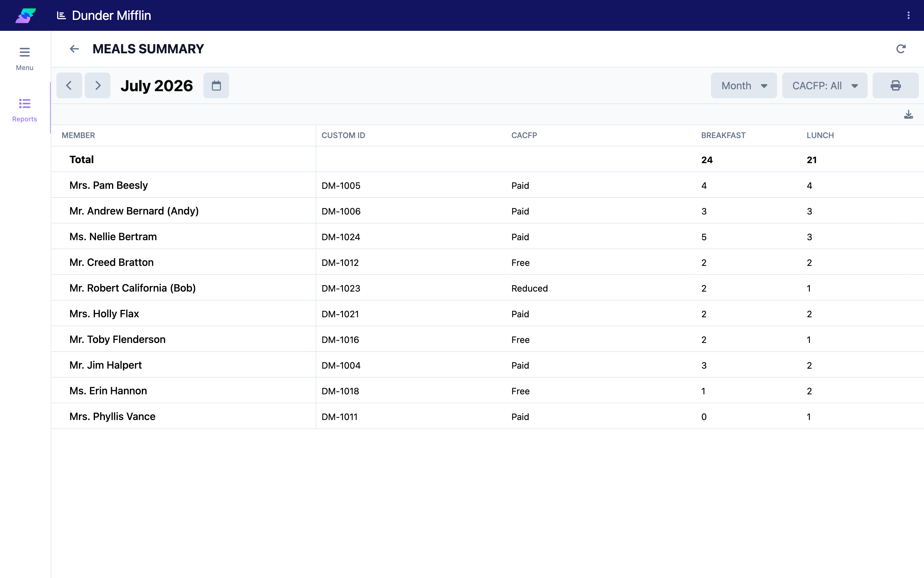Click custom ID DM-1016
The height and width of the screenshot is (578, 924).
340,340
